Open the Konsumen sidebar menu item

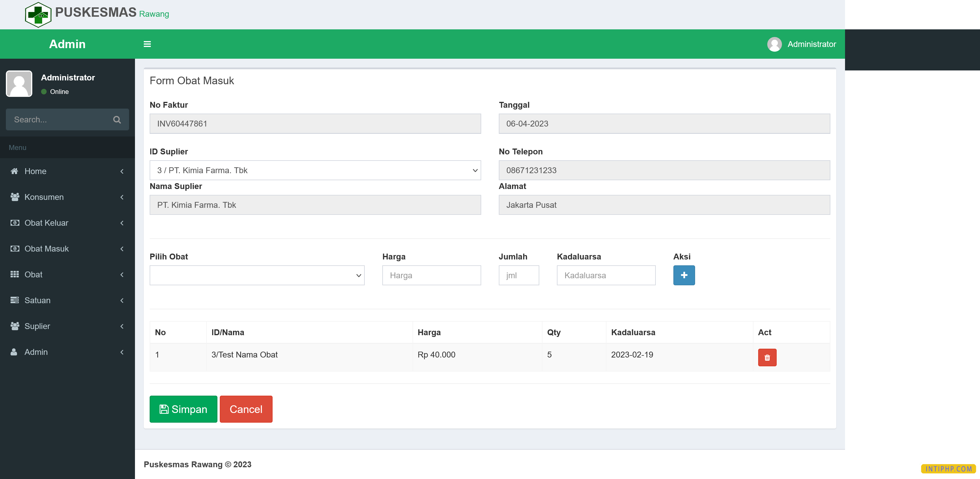click(67, 197)
